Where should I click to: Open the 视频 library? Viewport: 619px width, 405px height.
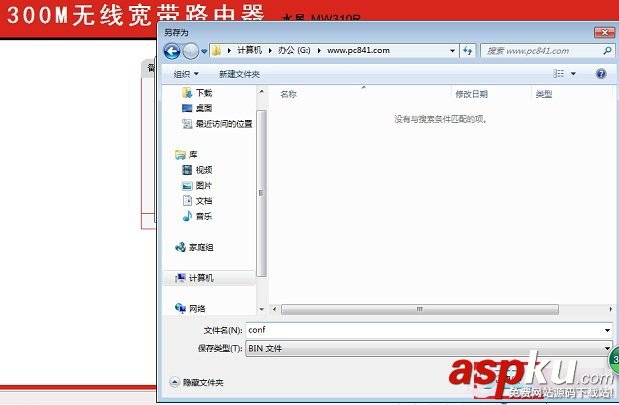click(204, 170)
